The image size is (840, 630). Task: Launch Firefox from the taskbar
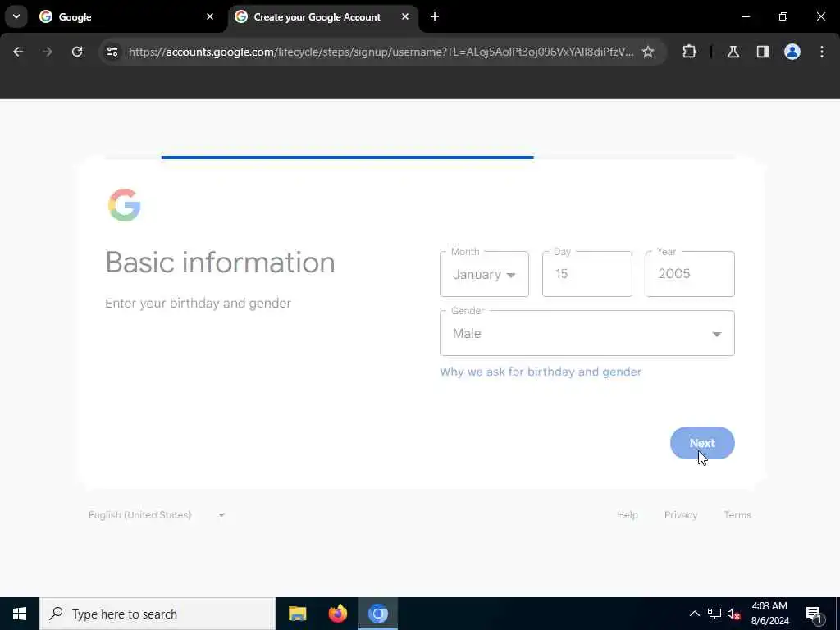[337, 614]
